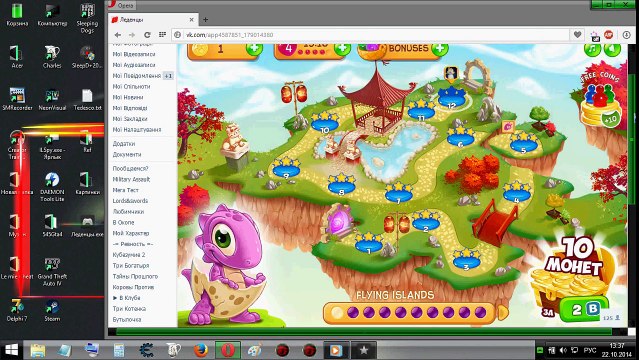Image resolution: width=639 pixels, height=360 pixels.
Task: Open the Opera menu button
Action: click(122, 6)
